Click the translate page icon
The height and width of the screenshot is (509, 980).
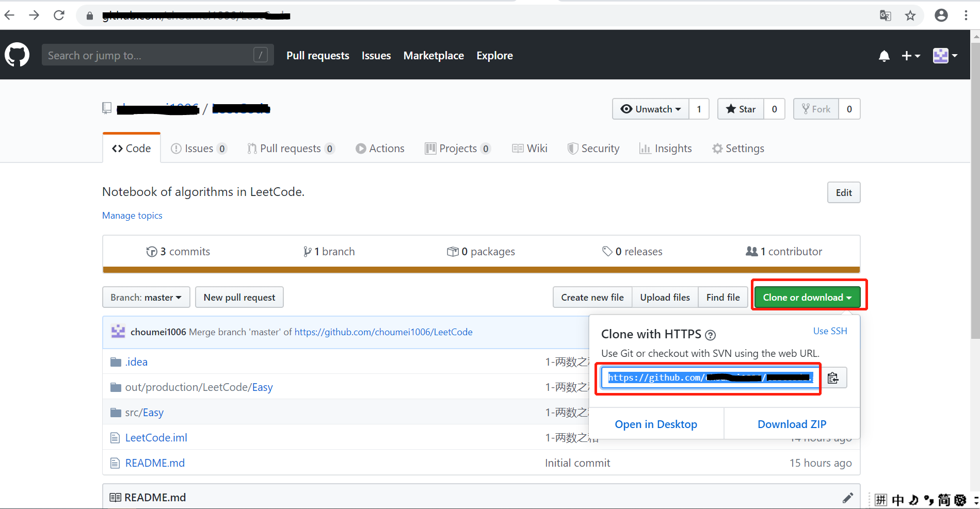click(886, 15)
